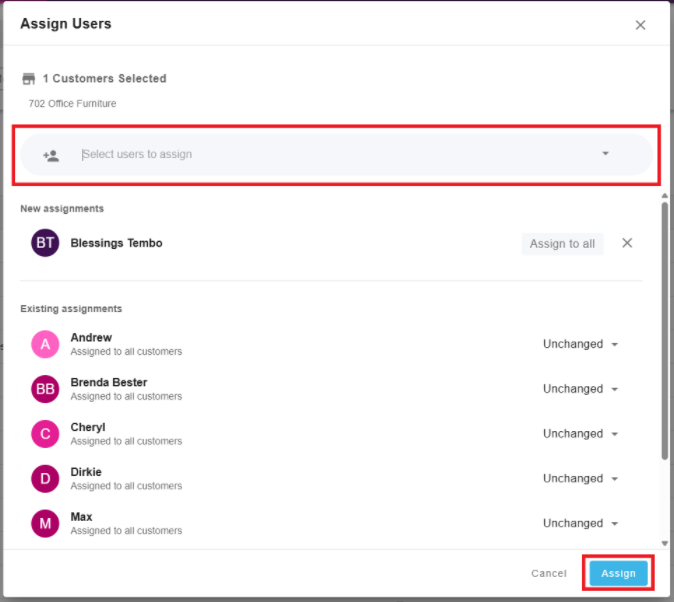Expand Brenda Bester's Unchanged dropdown

point(581,389)
